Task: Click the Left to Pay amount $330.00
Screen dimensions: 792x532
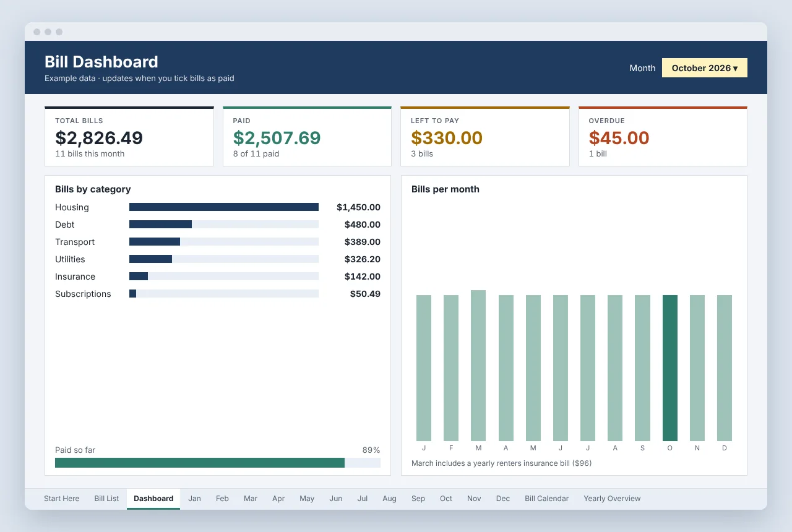Action: pos(447,137)
